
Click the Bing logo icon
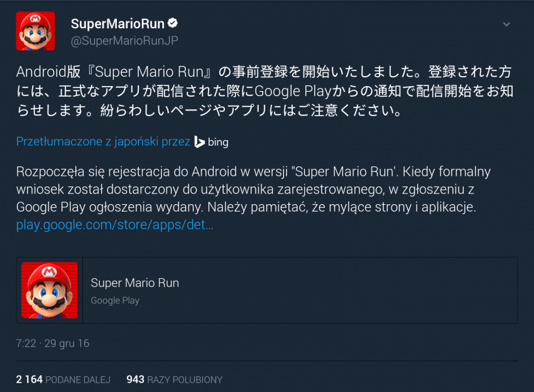click(x=199, y=142)
